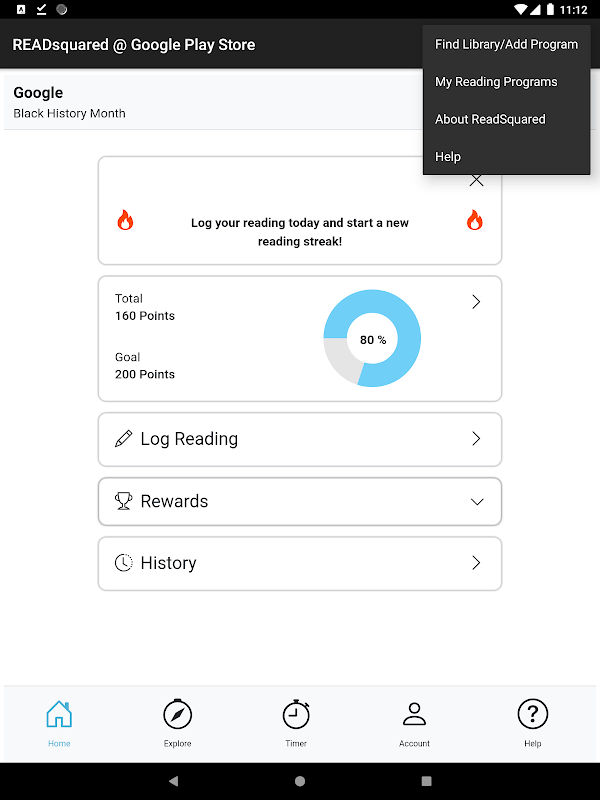Open points details arrow in Total card
600x800 pixels.
coord(476,302)
